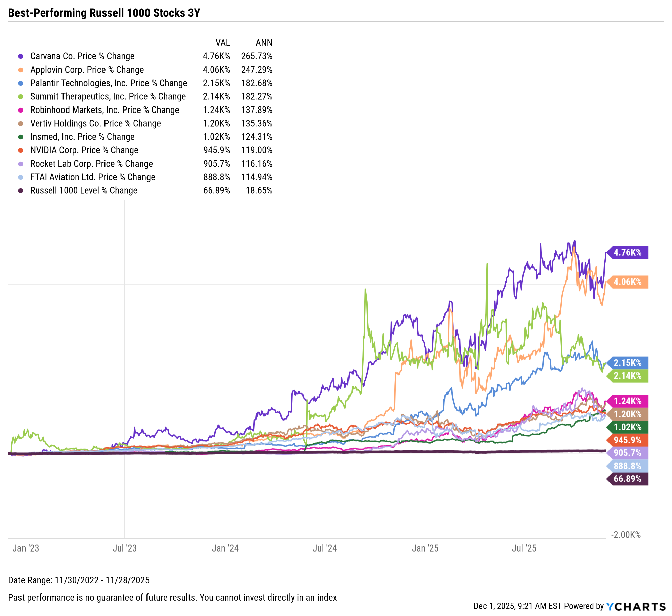Click the VAL column header
The width and height of the screenshot is (672, 616).
pyautogui.click(x=223, y=43)
